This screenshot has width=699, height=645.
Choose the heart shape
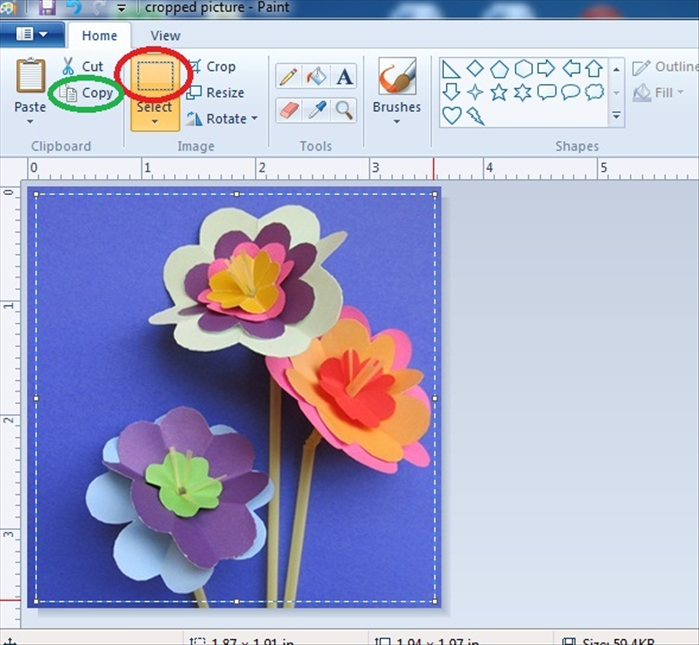coord(452,116)
